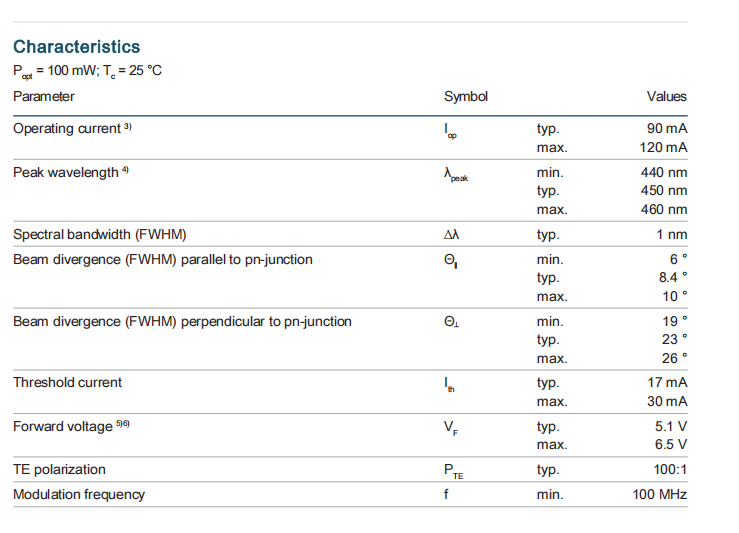The height and width of the screenshot is (533, 739).
Task: Open footnote 4 beside Peak wavelength
Action: [x=125, y=171]
